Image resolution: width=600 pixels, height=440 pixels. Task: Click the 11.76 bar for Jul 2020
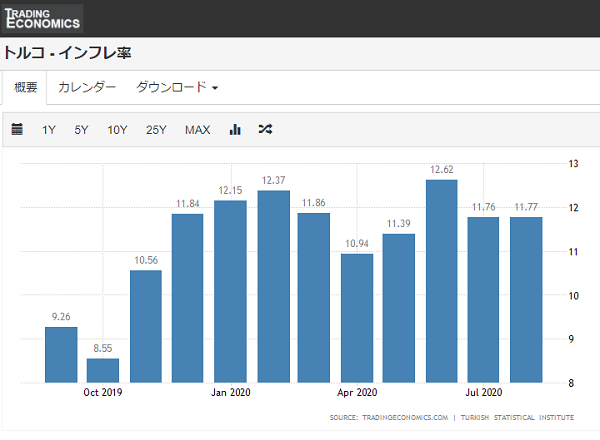(x=483, y=300)
